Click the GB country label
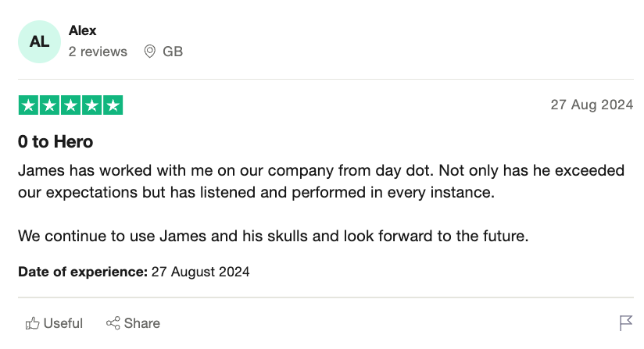 click(x=173, y=52)
